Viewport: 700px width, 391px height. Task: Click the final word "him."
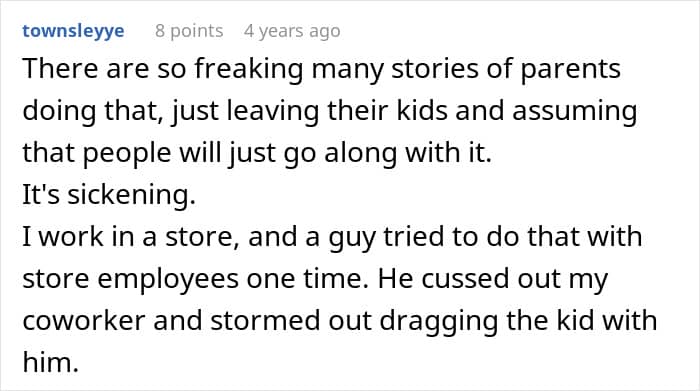coord(50,362)
